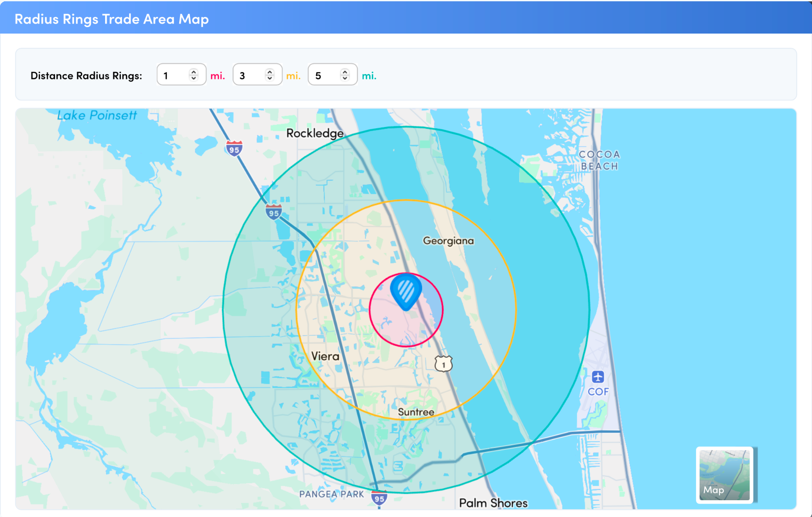Focus the 5 mile radius input
Image resolution: width=812 pixels, height=517 pixels.
pos(325,75)
